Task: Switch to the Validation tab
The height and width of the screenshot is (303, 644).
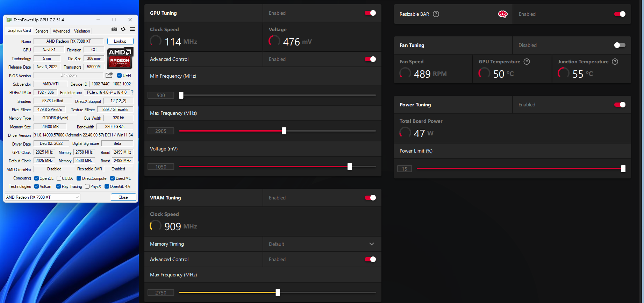Action: click(x=82, y=31)
